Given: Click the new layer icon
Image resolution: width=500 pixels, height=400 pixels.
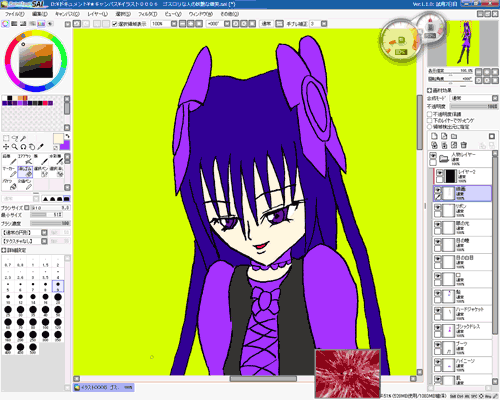Looking at the screenshot, I should [434, 136].
